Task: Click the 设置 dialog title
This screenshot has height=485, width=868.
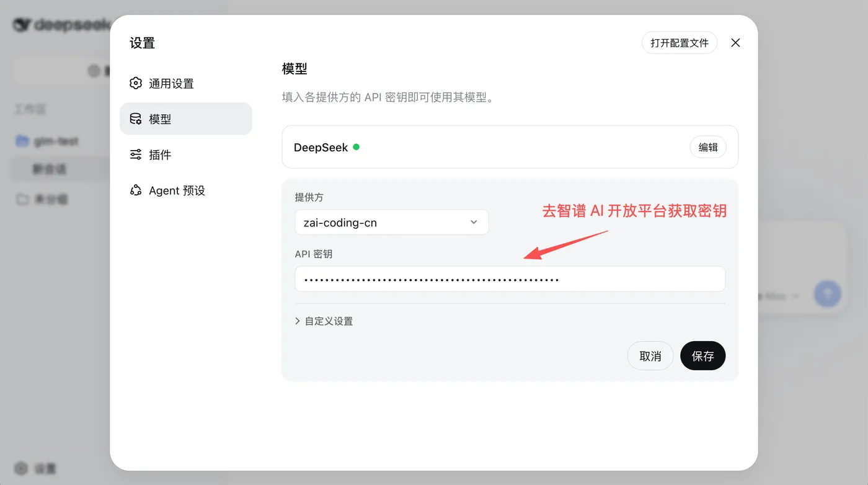Action: (x=143, y=43)
